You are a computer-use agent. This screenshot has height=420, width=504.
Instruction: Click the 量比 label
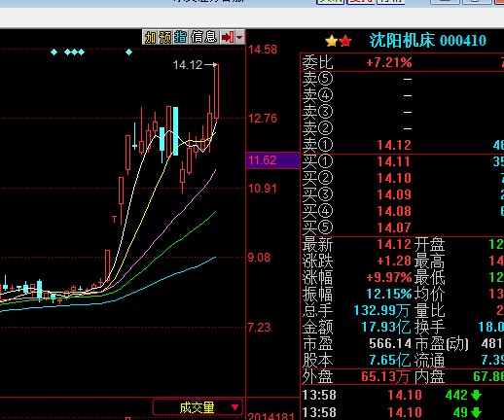(x=430, y=310)
